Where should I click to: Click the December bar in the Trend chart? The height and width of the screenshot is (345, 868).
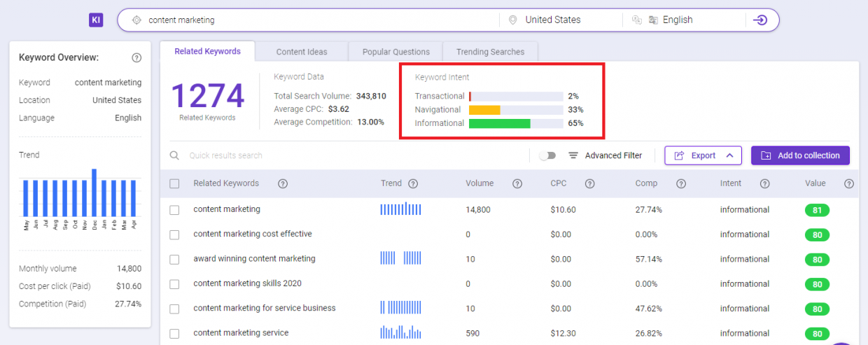click(x=94, y=192)
